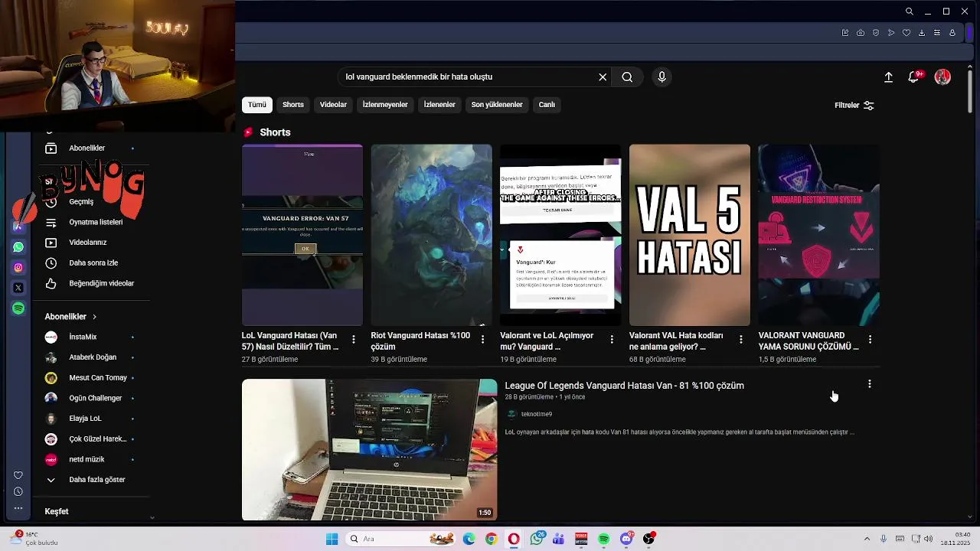
Task: Open the YouTube upload/create icon
Action: [888, 77]
